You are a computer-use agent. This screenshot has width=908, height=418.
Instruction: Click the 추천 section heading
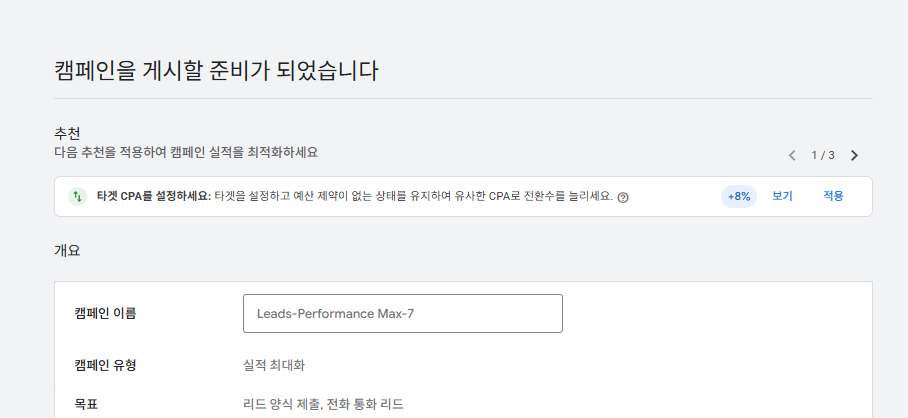click(67, 133)
